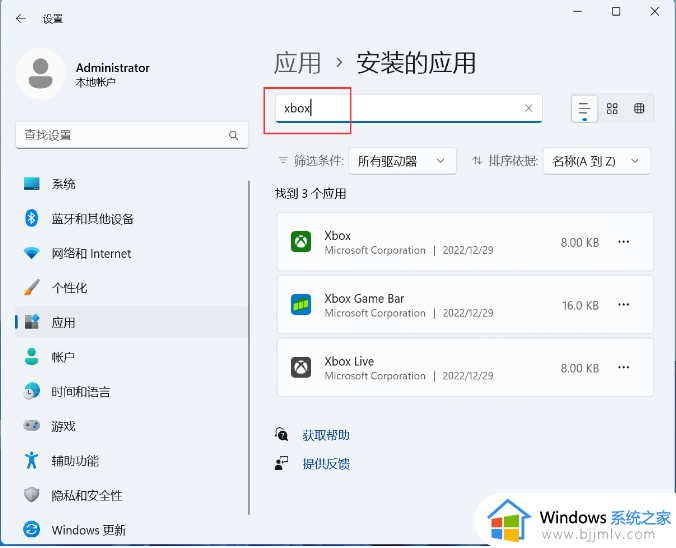Open 帐户 settings
Screen dimensions: 676x548
pyautogui.click(x=131, y=357)
